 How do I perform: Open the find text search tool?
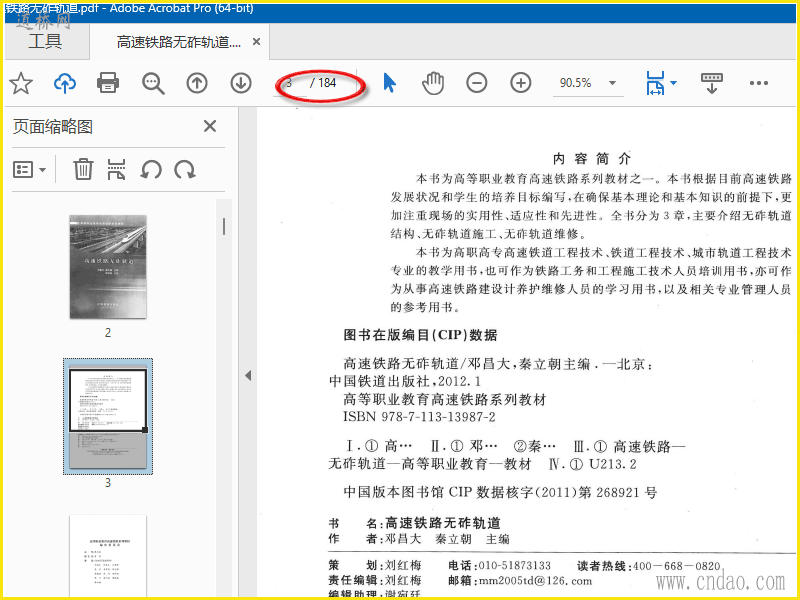click(x=153, y=83)
